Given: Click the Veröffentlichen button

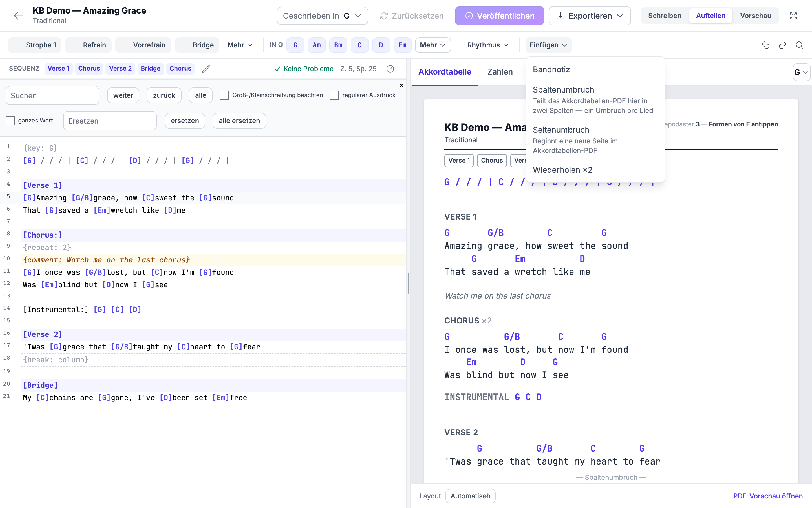Looking at the screenshot, I should (x=499, y=16).
